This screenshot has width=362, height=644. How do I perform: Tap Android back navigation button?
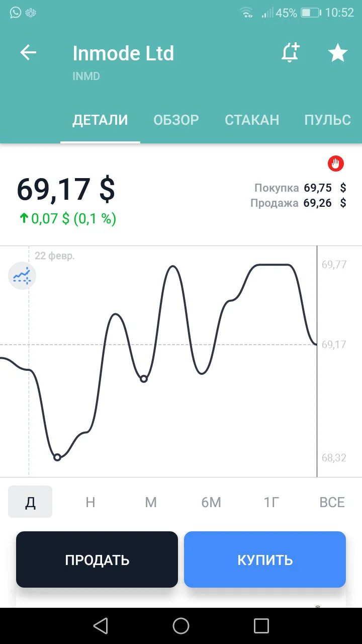(x=101, y=626)
